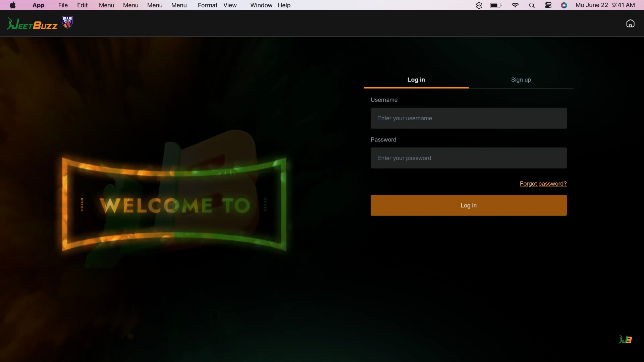Focus the password input field

(469, 158)
